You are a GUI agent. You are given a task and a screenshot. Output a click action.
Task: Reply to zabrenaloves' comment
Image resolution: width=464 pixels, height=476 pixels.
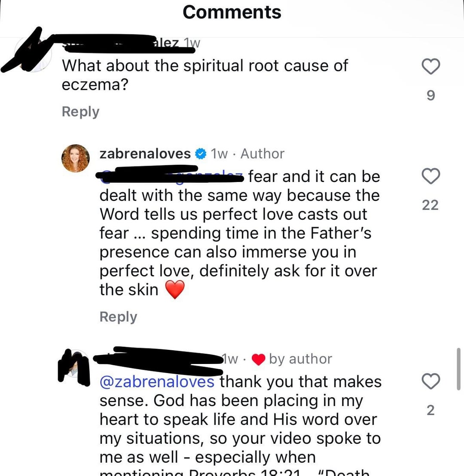click(x=118, y=317)
